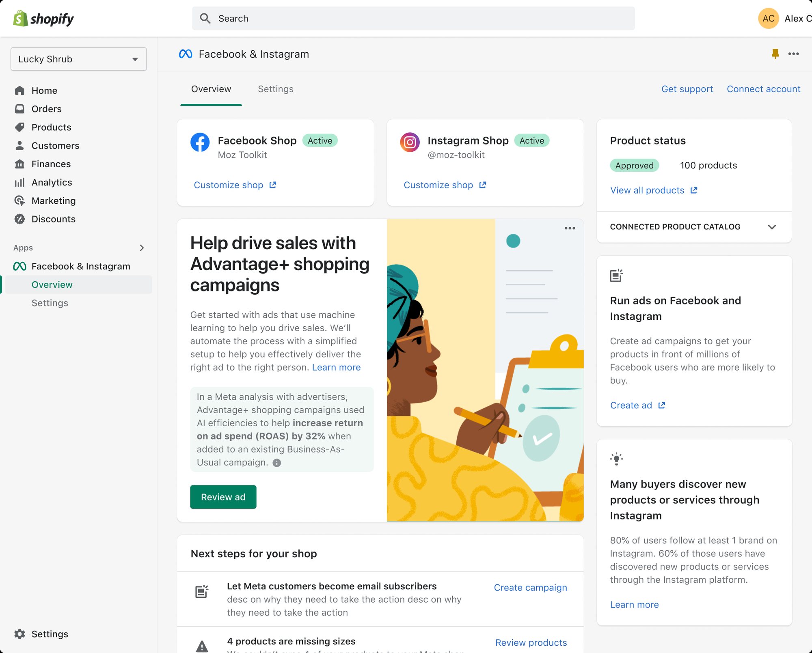Click the pin icon in header
The width and height of the screenshot is (812, 653).
(775, 54)
